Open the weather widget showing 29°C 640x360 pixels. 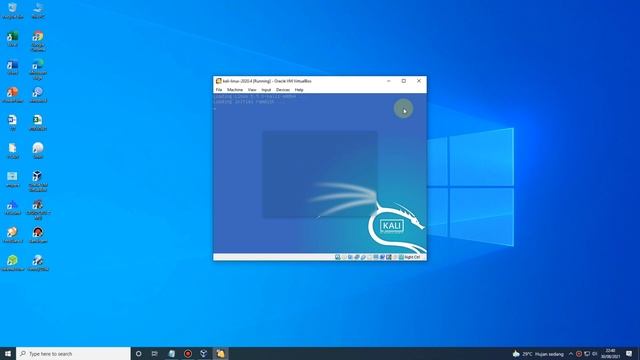[538, 354]
